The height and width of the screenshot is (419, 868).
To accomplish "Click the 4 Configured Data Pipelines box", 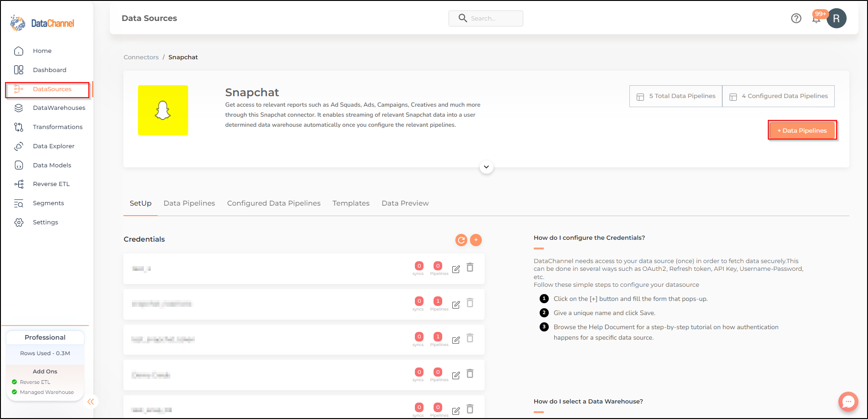I will click(x=779, y=96).
